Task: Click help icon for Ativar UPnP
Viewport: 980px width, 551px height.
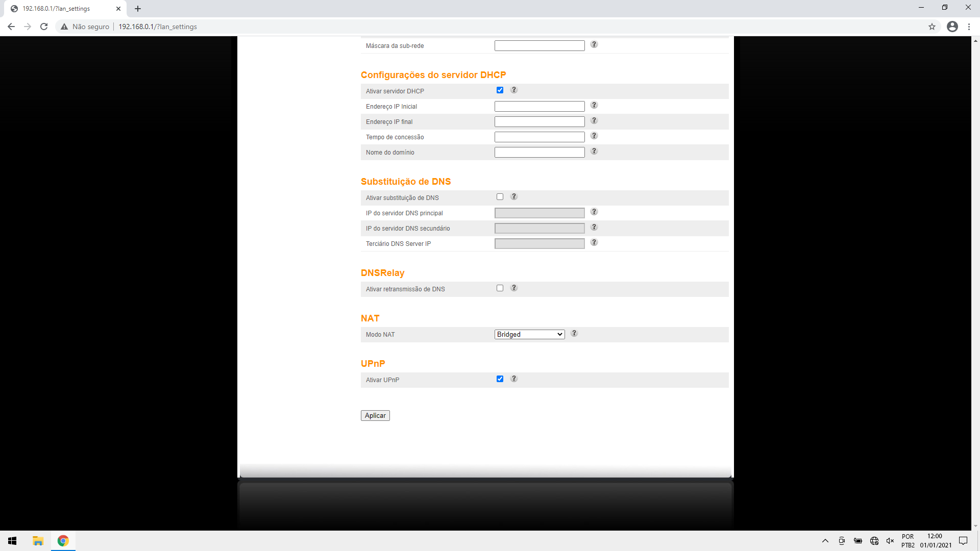Action: (514, 379)
